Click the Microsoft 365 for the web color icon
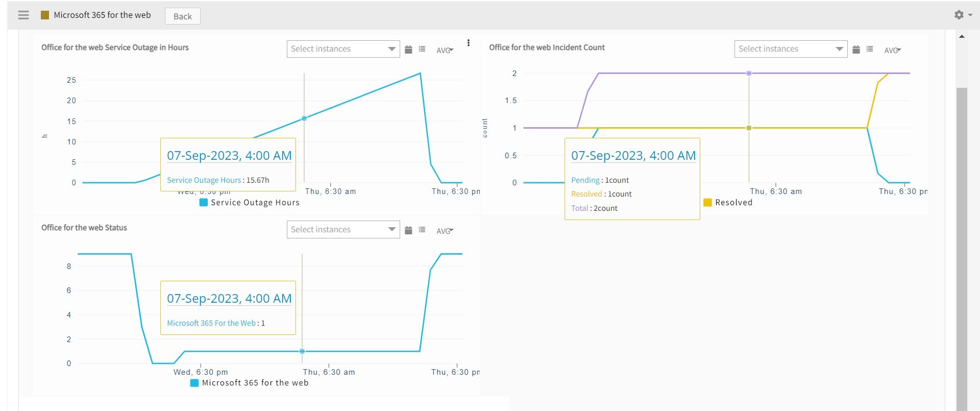This screenshot has height=411, width=980. 45,15
